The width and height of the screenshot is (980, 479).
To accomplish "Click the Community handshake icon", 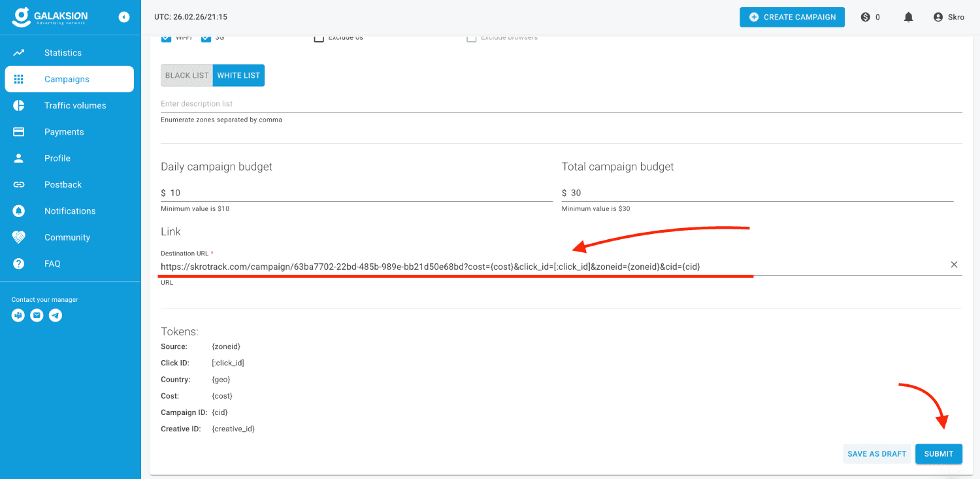I will pyautogui.click(x=19, y=237).
